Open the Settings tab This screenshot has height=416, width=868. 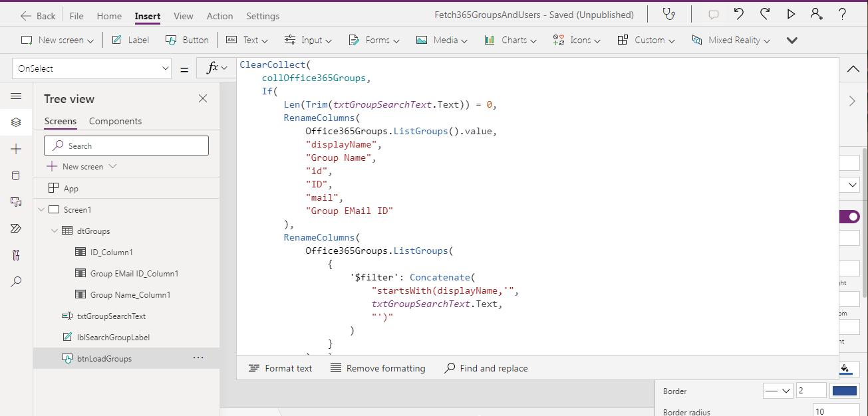pyautogui.click(x=263, y=16)
